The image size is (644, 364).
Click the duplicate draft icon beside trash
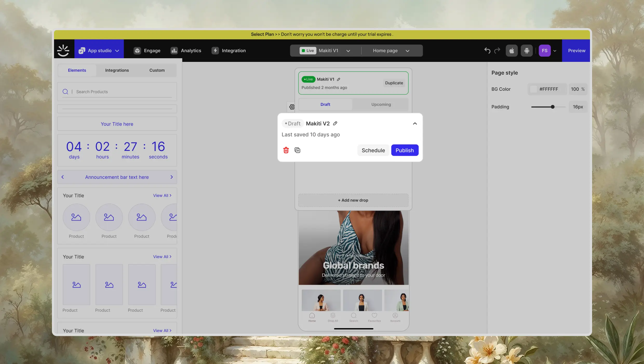(x=297, y=150)
